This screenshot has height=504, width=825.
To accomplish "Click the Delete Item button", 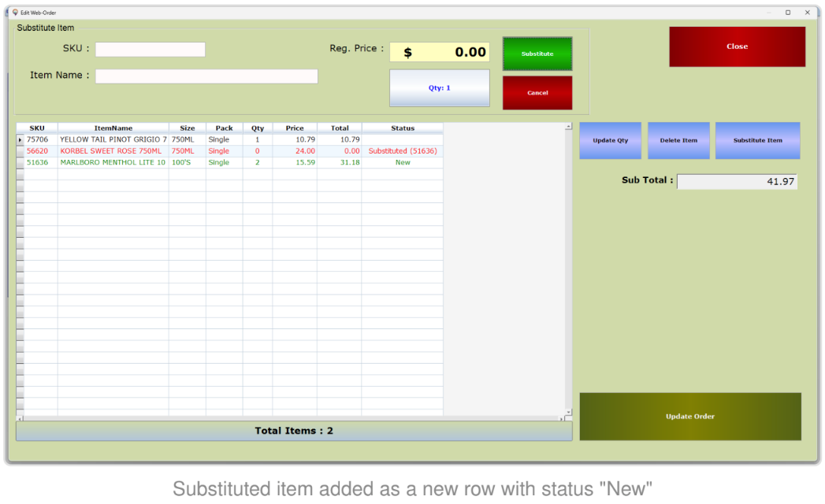I will (678, 140).
